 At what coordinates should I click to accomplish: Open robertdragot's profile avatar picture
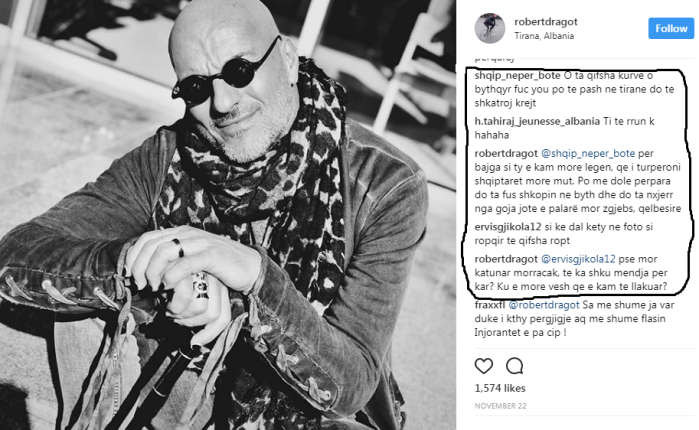coord(489,29)
